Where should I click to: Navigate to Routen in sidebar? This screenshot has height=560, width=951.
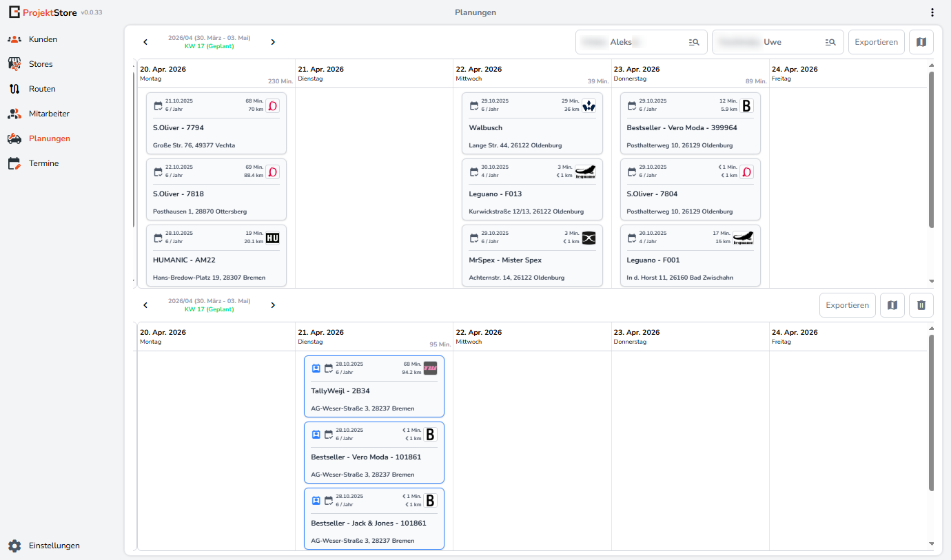pyautogui.click(x=42, y=89)
